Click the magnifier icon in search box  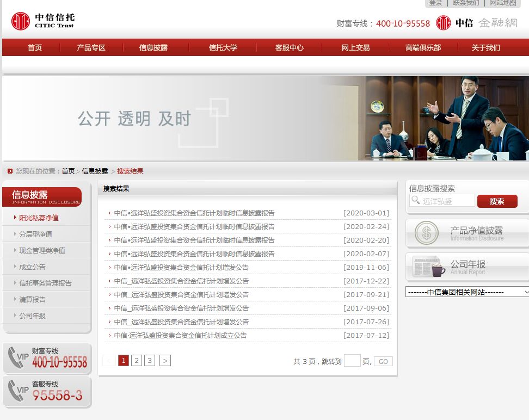[416, 201]
